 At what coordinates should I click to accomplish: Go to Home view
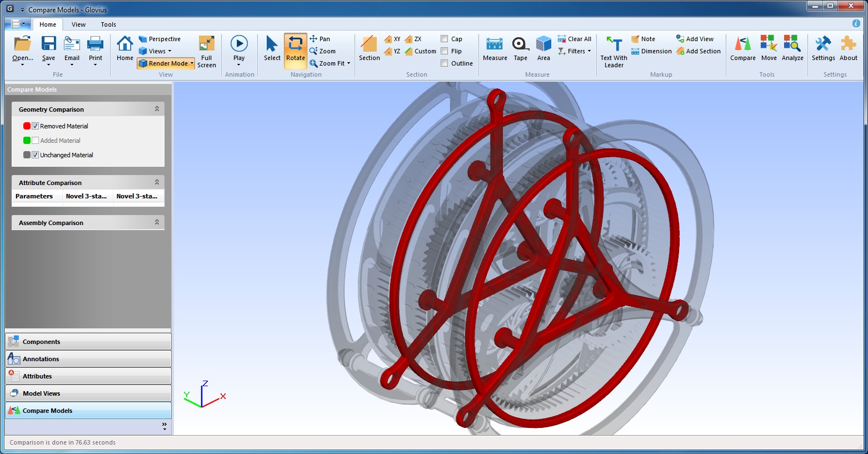pos(125,49)
